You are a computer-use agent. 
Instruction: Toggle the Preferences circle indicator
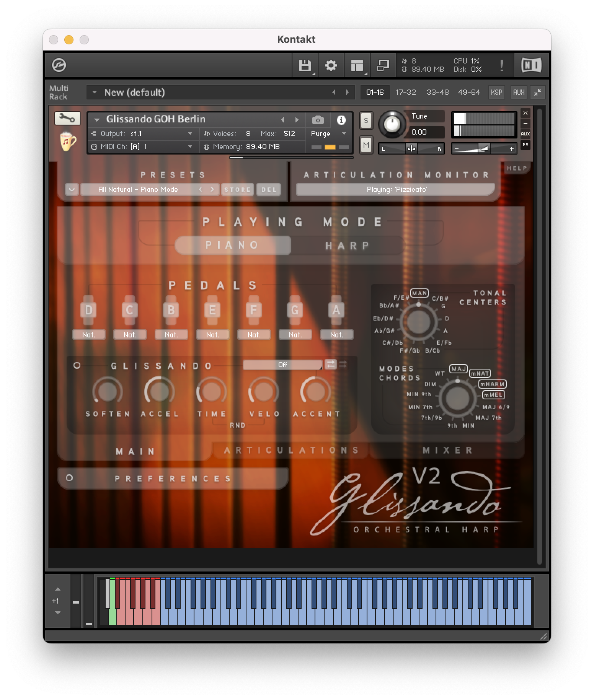click(x=69, y=478)
